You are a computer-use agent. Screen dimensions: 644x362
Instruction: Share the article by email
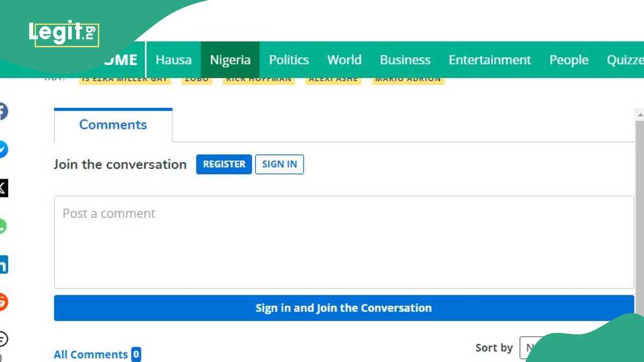(3, 340)
